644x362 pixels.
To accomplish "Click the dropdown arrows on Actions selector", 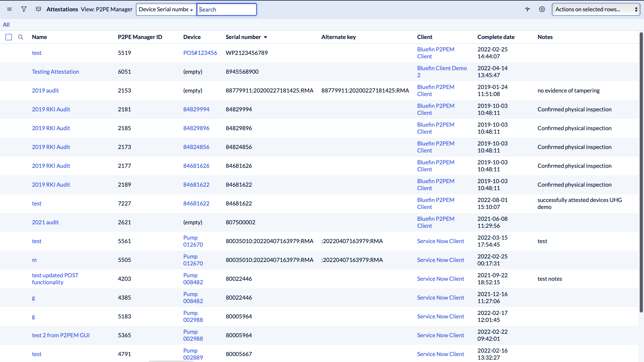I will click(636, 9).
